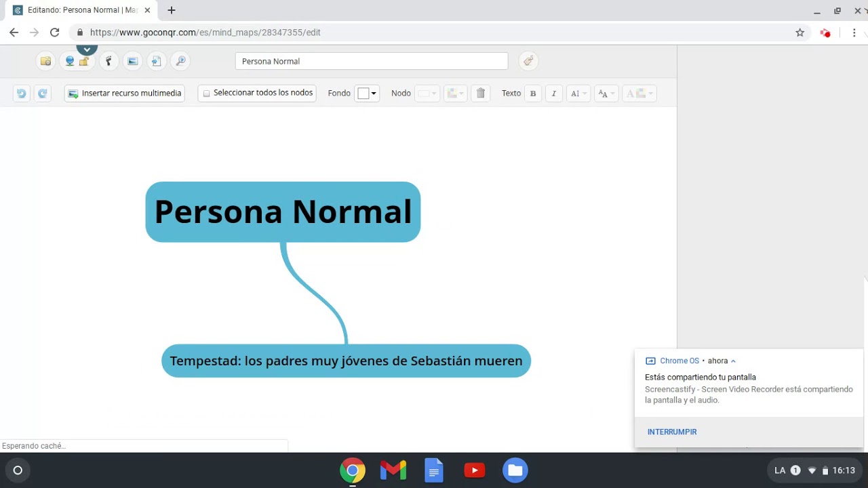Select the Tempestad child node
Viewport: 868px width, 488px height.
pyautogui.click(x=346, y=361)
